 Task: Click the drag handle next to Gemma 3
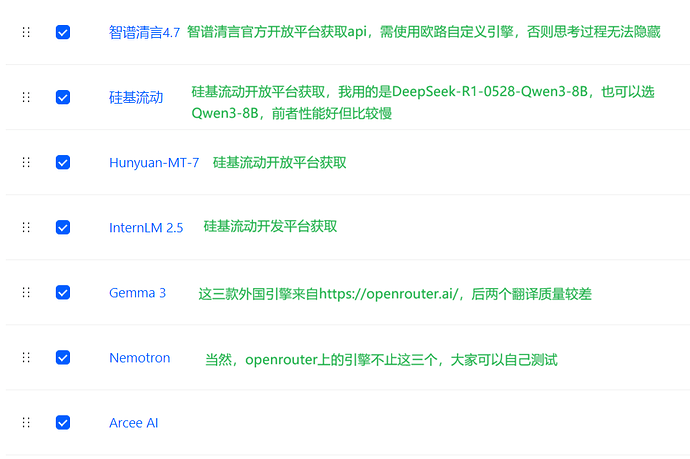26,292
